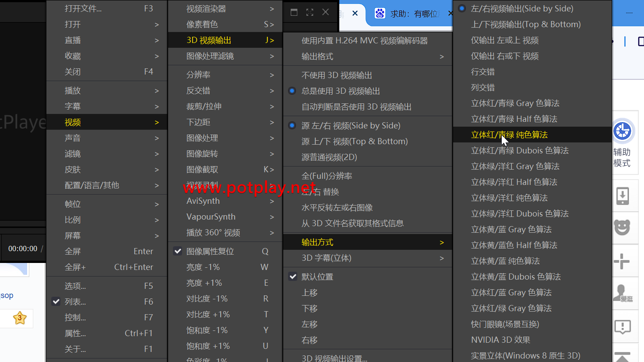The image size is (644, 362).
Task: Choose 自动判断是否使用 3D 视频输出 option
Action: pos(368,107)
